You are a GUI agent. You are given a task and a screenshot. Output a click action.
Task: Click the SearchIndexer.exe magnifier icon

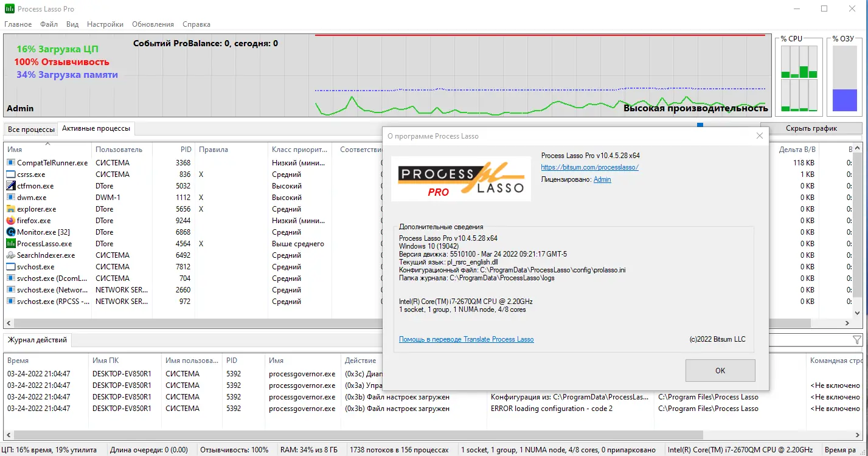coord(11,255)
